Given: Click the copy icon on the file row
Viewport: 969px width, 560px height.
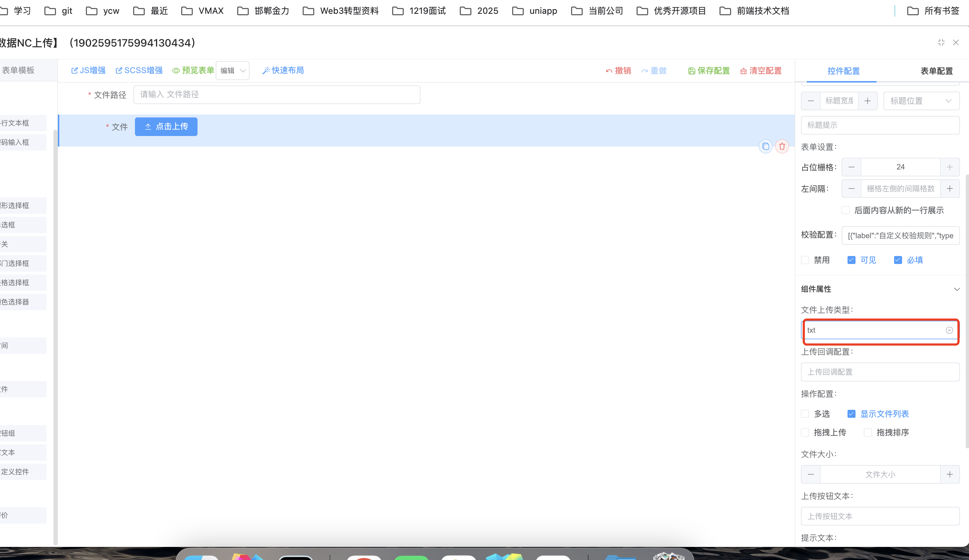Looking at the screenshot, I should (x=765, y=147).
